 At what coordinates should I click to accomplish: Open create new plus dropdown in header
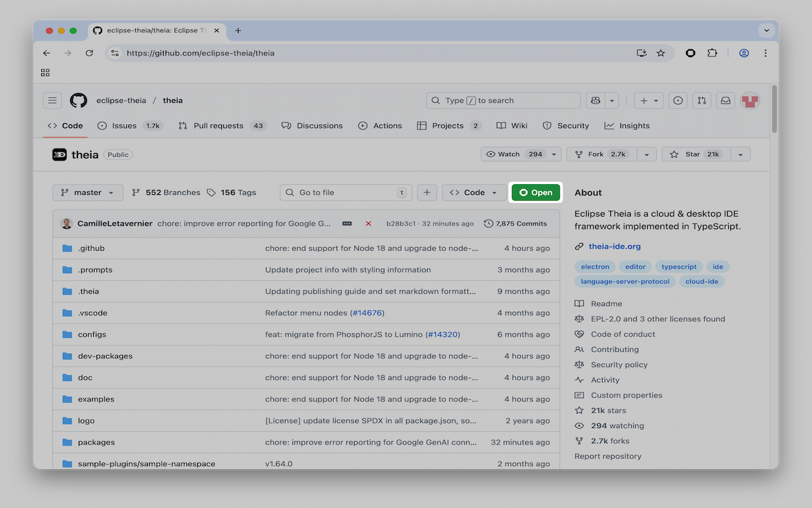coord(648,100)
